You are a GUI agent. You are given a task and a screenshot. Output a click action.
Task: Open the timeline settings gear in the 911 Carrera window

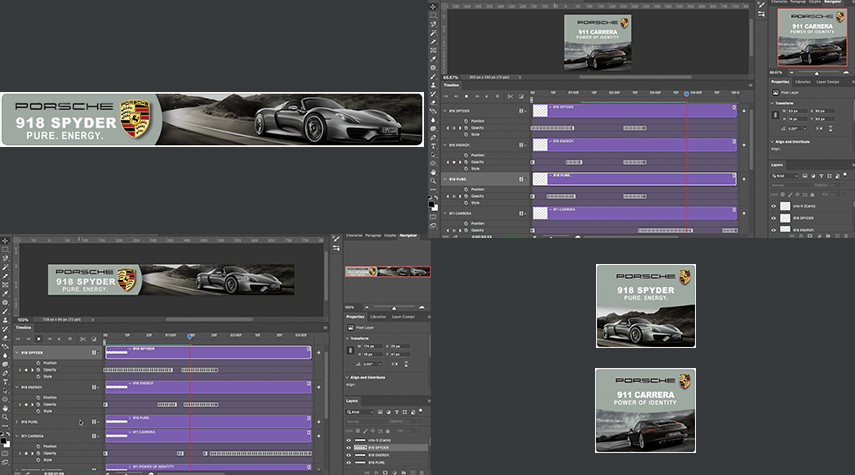tap(497, 97)
